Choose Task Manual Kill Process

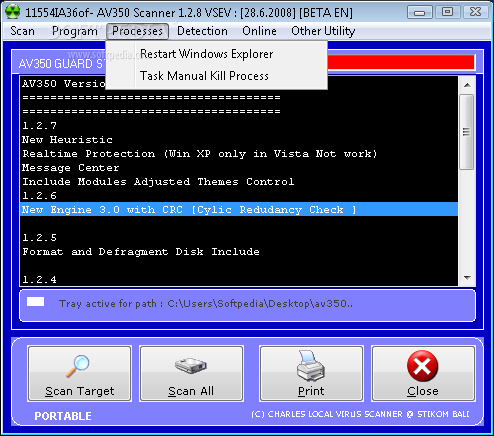(216, 76)
